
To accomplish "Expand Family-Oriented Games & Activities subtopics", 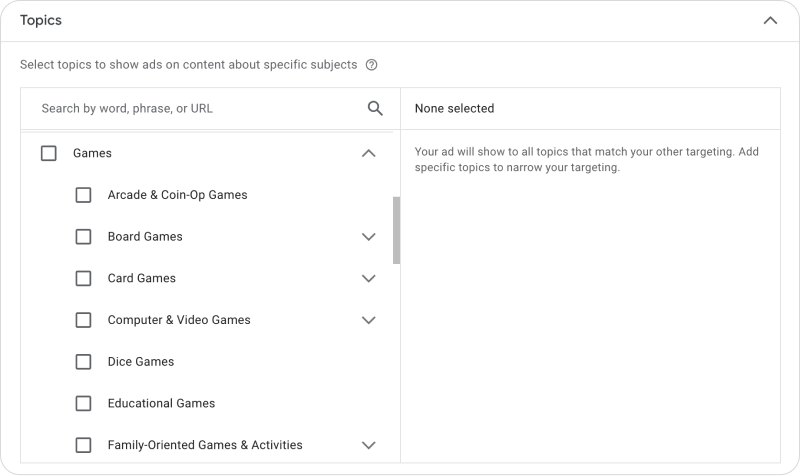I will [x=368, y=445].
